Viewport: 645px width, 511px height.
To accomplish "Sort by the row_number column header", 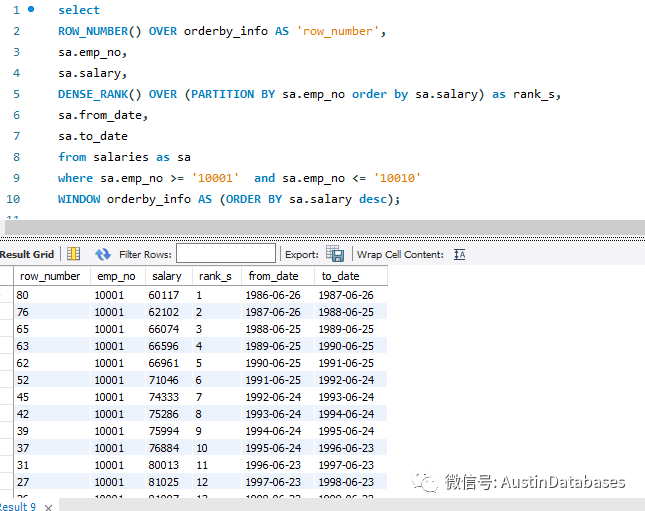I will click(50, 276).
